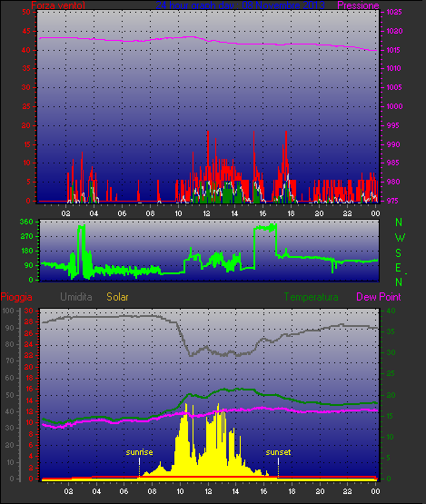Click the 'E' compass direction label

click(398, 267)
